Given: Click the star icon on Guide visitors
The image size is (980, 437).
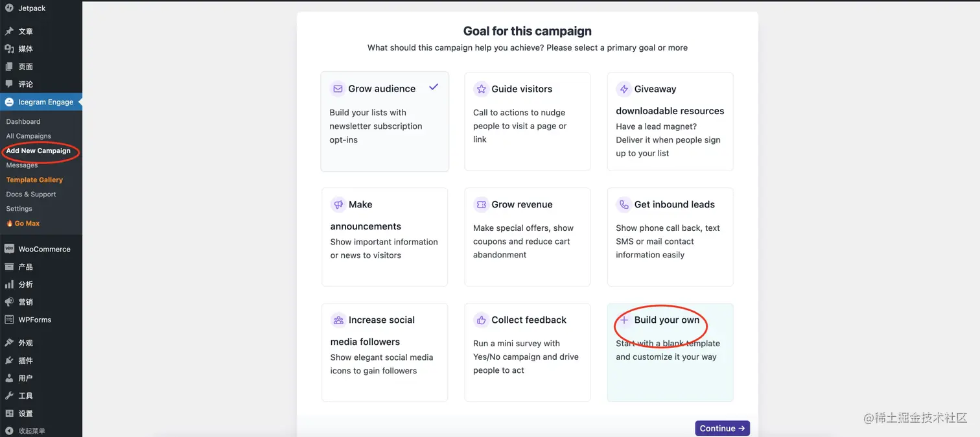Looking at the screenshot, I should (481, 89).
